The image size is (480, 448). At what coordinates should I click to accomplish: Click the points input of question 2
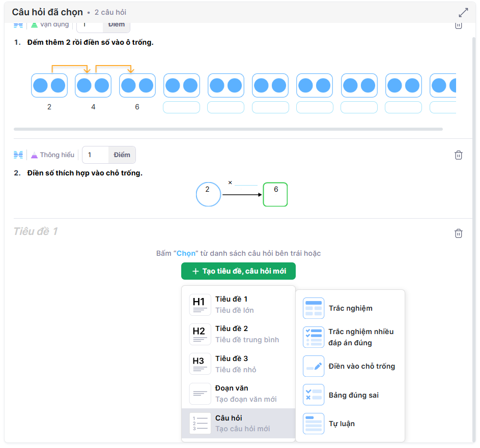95,155
